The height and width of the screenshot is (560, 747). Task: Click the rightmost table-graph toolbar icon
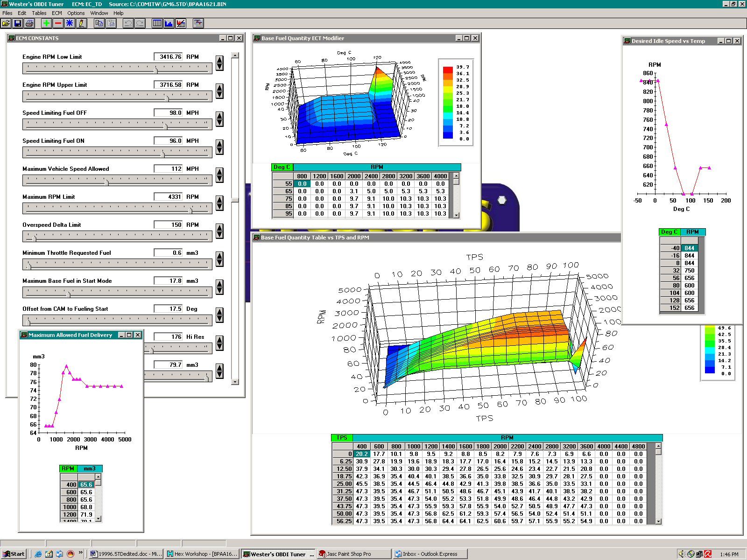click(198, 23)
